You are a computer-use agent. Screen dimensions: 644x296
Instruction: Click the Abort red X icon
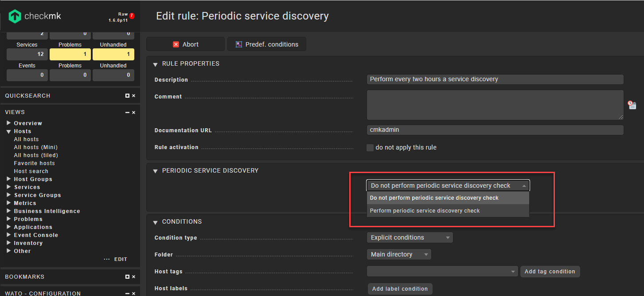tap(176, 44)
